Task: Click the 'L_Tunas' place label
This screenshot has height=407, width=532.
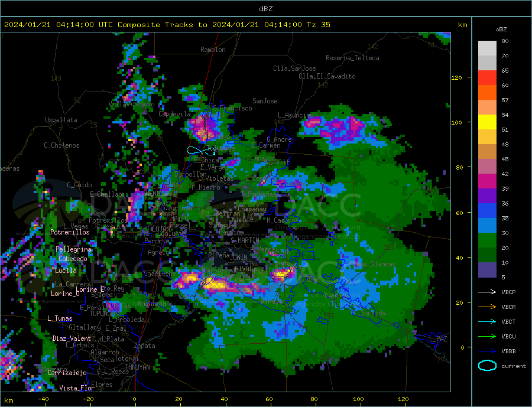Action: click(60, 318)
